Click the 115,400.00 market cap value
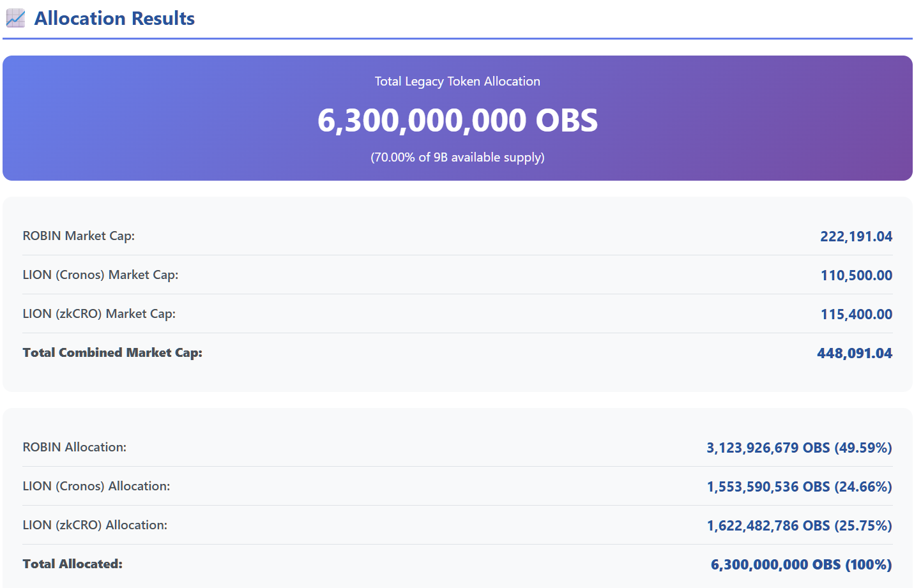Image resolution: width=914 pixels, height=588 pixels. (x=856, y=314)
